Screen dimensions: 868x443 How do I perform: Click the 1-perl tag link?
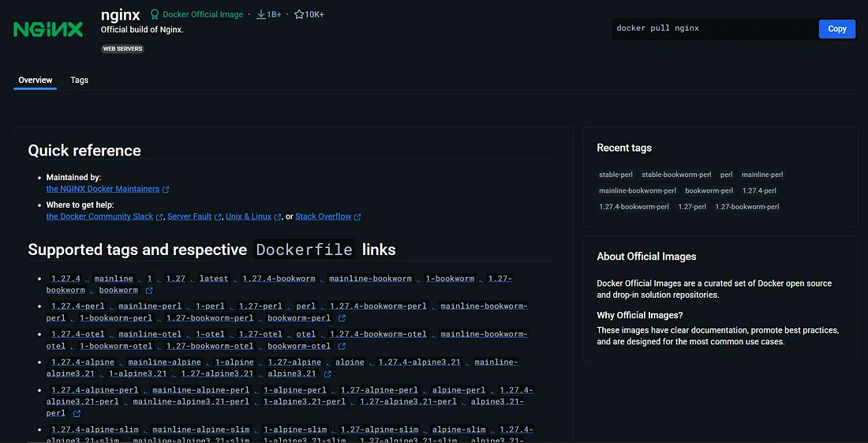[209, 306]
